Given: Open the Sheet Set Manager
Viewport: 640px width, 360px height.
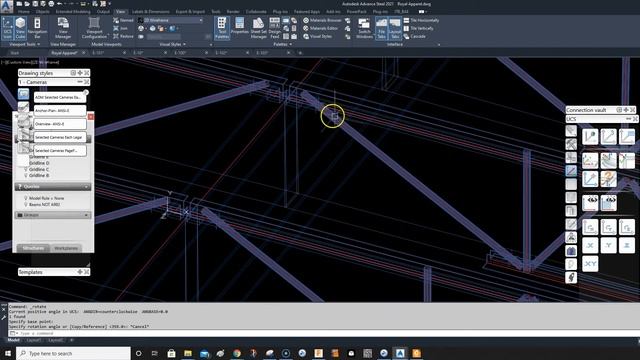Looking at the screenshot, I should coord(258,28).
